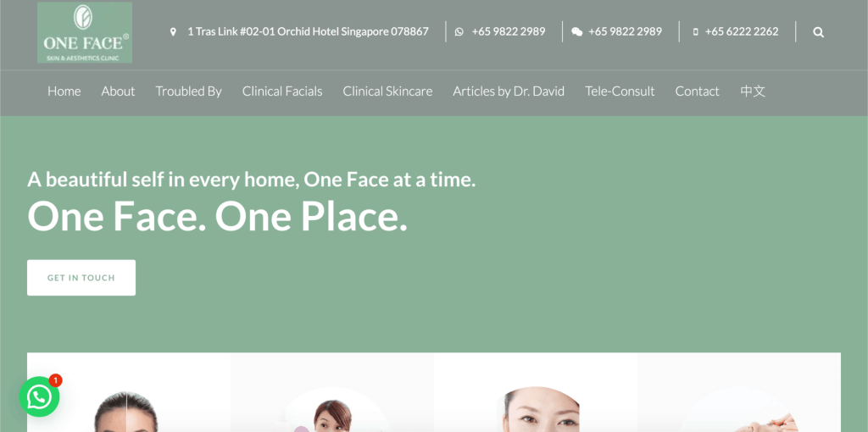The image size is (868, 432).
Task: Open Articles by Dr. David
Action: (x=509, y=91)
